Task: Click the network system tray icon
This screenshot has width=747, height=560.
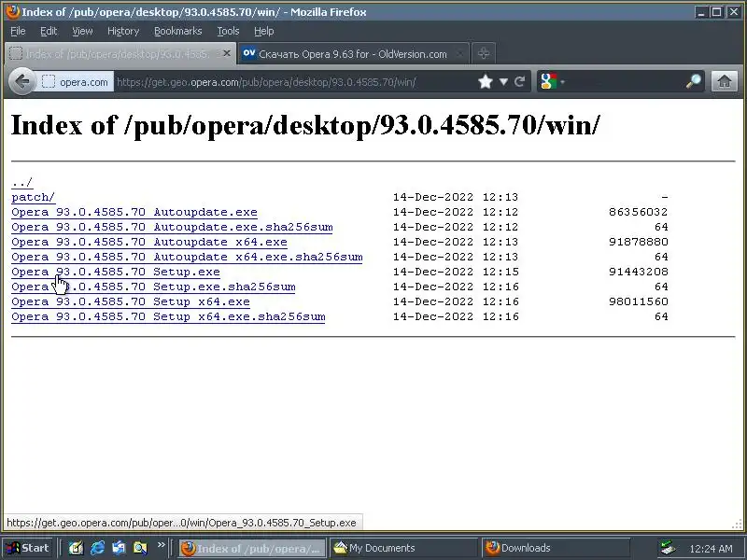Action: coord(668,548)
